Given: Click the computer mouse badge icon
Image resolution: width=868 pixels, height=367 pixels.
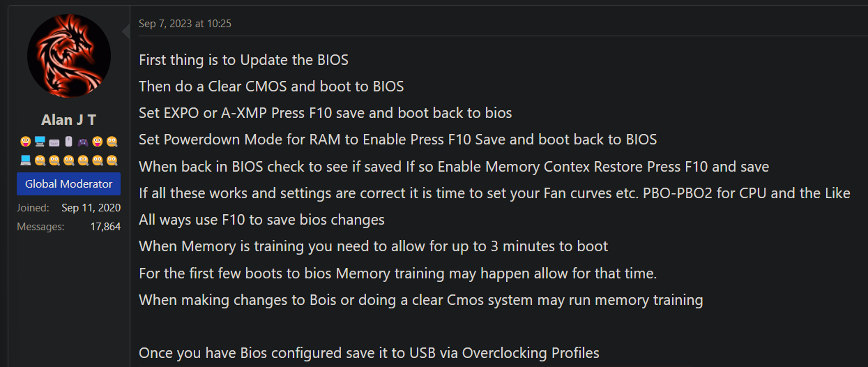Looking at the screenshot, I should [68, 142].
